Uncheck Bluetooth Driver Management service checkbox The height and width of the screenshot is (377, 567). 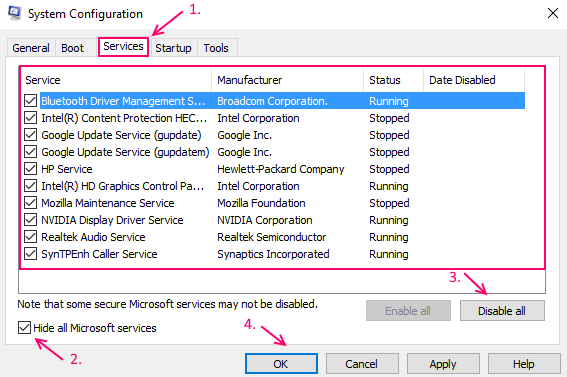tap(30, 100)
